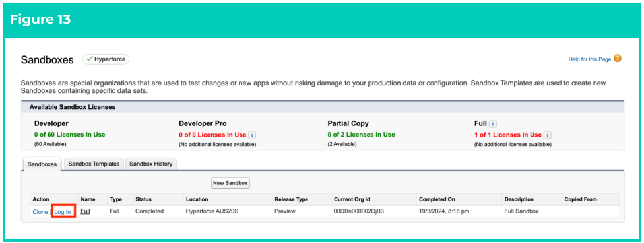Click the info icon next to Full heading
644x243 pixels.
[x=493, y=123]
